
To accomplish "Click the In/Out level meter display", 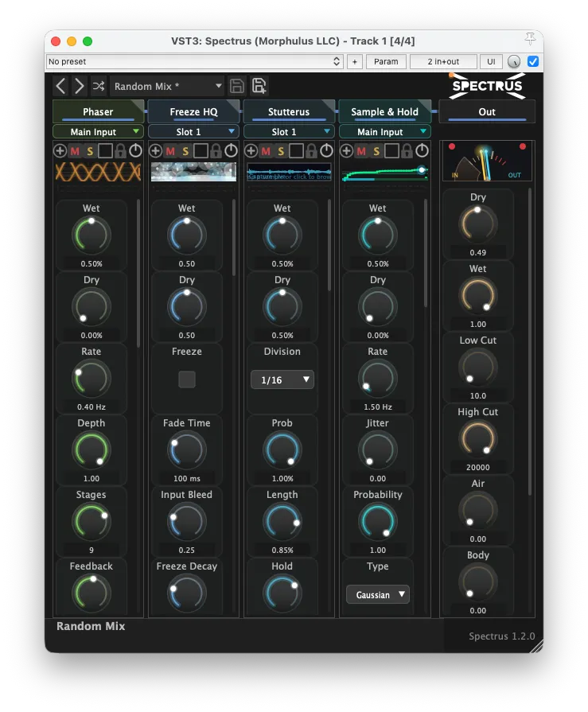I will coord(487,161).
